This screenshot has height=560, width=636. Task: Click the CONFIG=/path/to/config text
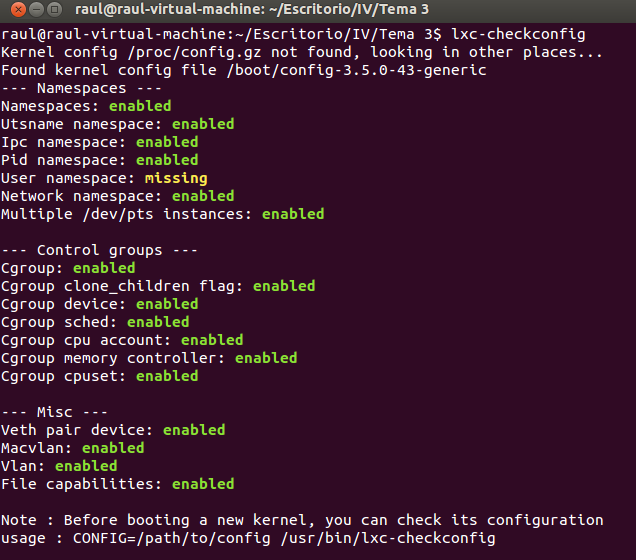point(172,538)
